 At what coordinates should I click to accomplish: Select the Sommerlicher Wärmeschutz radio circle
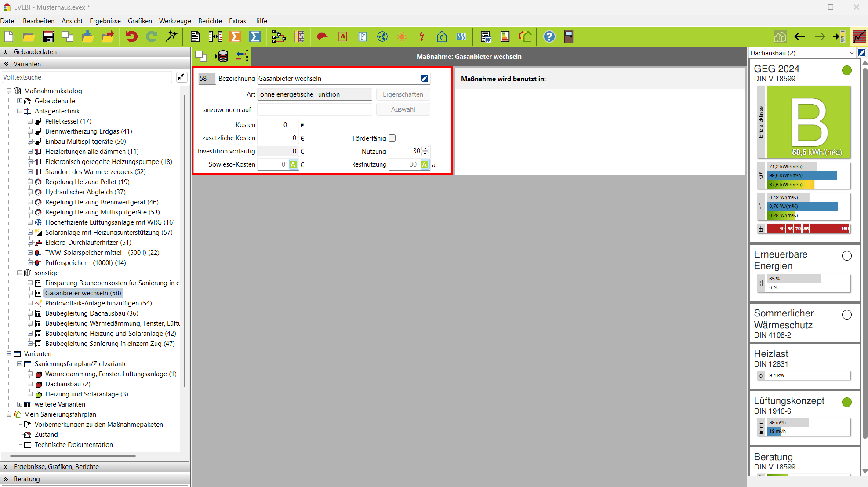point(846,315)
